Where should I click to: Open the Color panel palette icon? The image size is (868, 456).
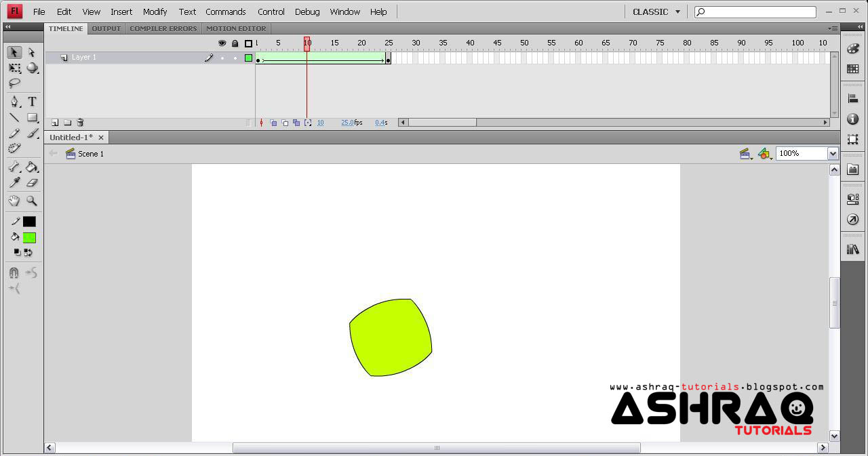[853, 49]
